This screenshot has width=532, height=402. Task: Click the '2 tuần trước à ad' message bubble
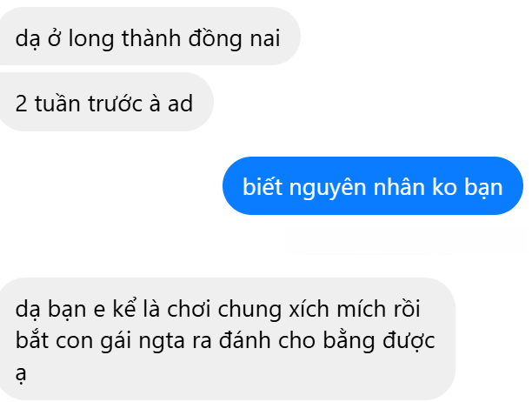104,102
